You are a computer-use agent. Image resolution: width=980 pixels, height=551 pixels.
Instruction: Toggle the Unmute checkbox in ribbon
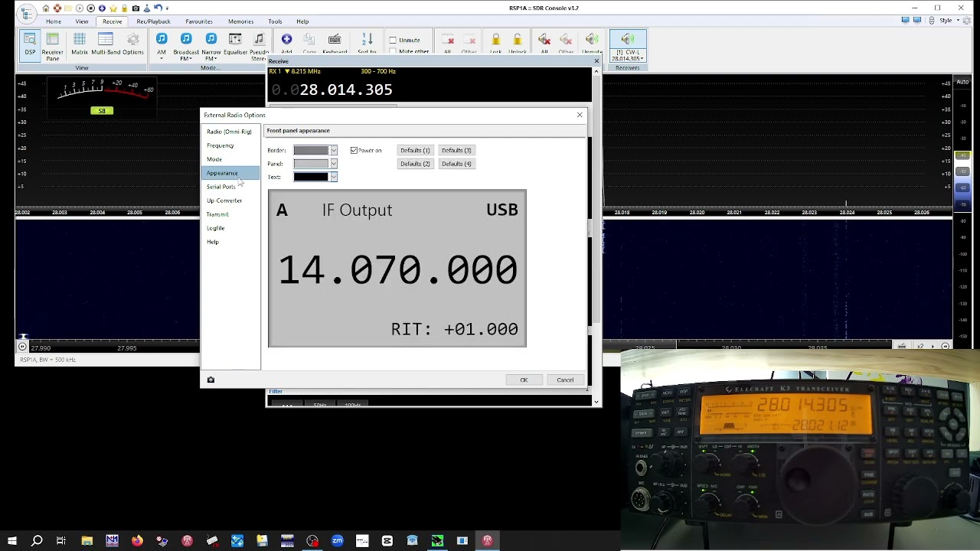click(x=393, y=40)
